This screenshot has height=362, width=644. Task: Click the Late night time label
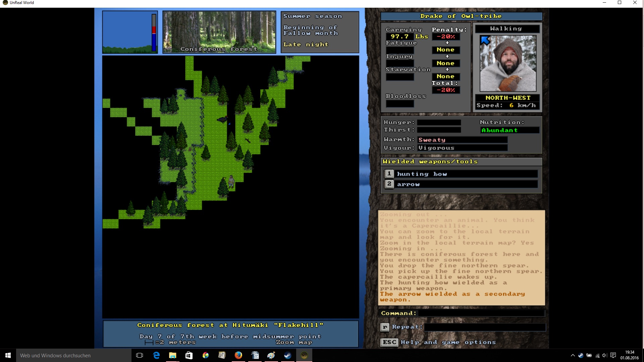coord(306,45)
